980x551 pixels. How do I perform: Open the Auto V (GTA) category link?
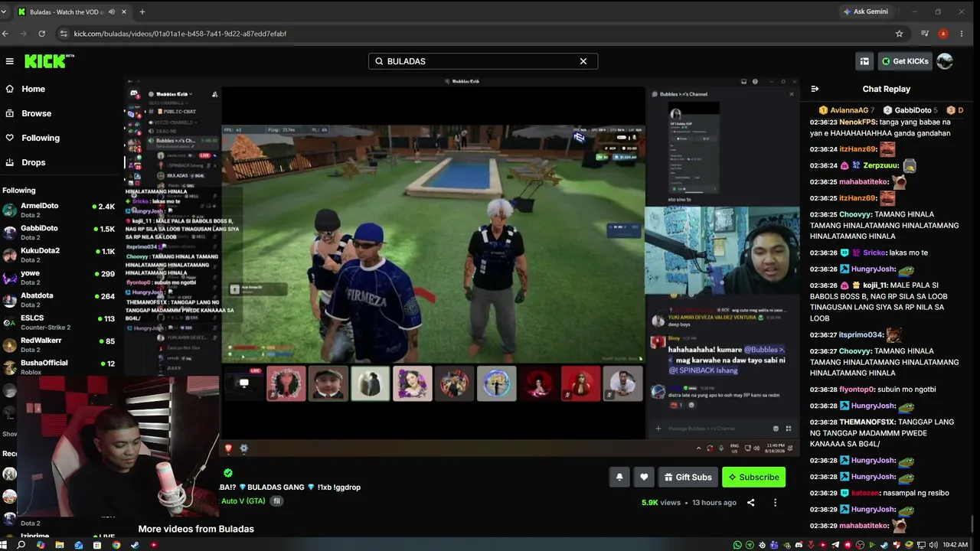click(x=243, y=501)
